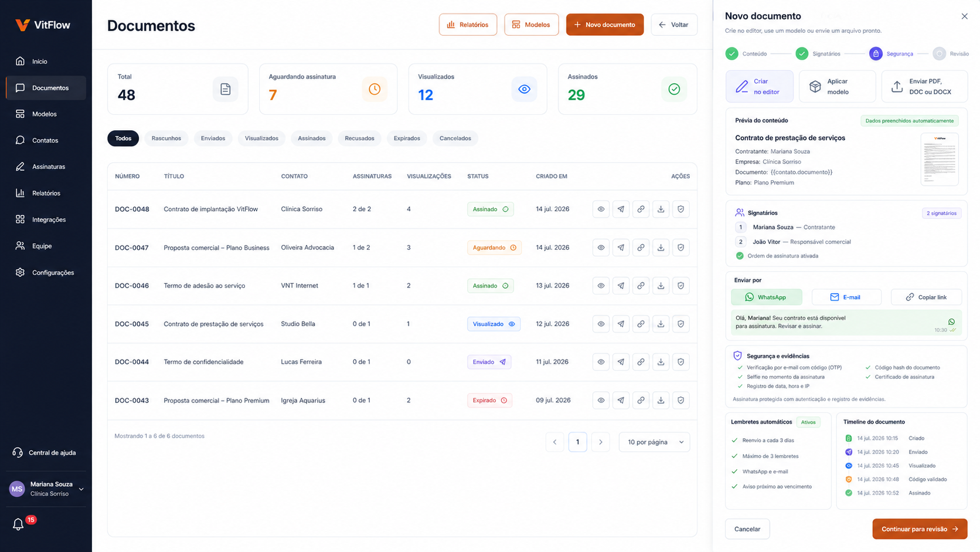
Task: Click the Visualizado status badge of DOC-0045
Action: [x=494, y=324]
